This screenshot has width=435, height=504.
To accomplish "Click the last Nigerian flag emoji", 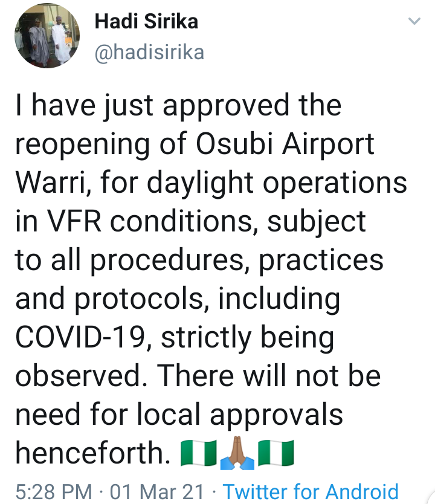I will 275,453.
